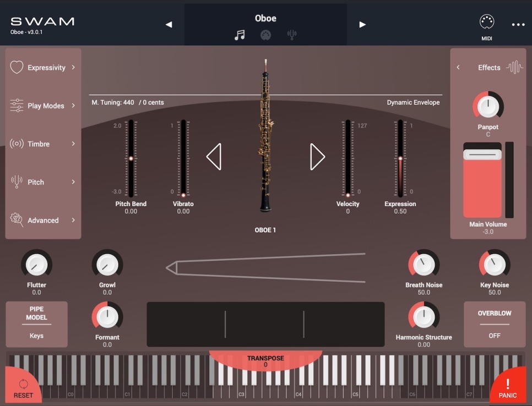This screenshot has width=532, height=406.
Task: Click the Vibrato slider handle
Action: (183, 195)
